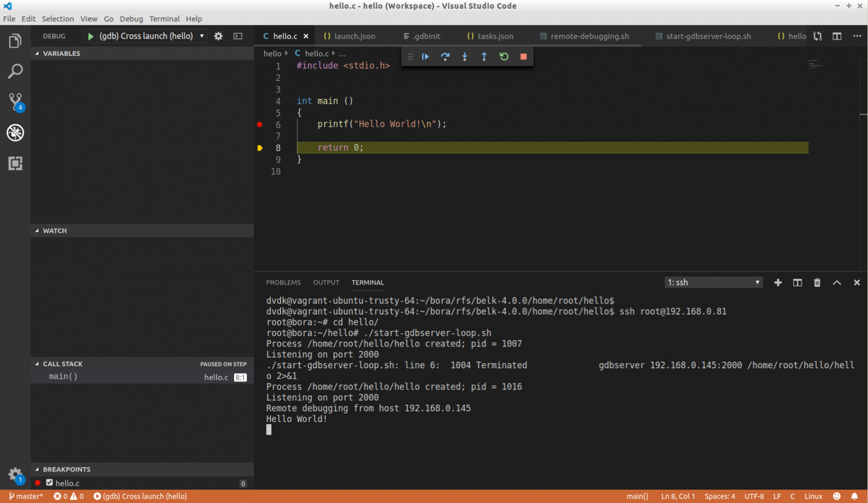The height and width of the screenshot is (503, 868).
Task: Click Continue in the debug toolbar
Action: 426,56
